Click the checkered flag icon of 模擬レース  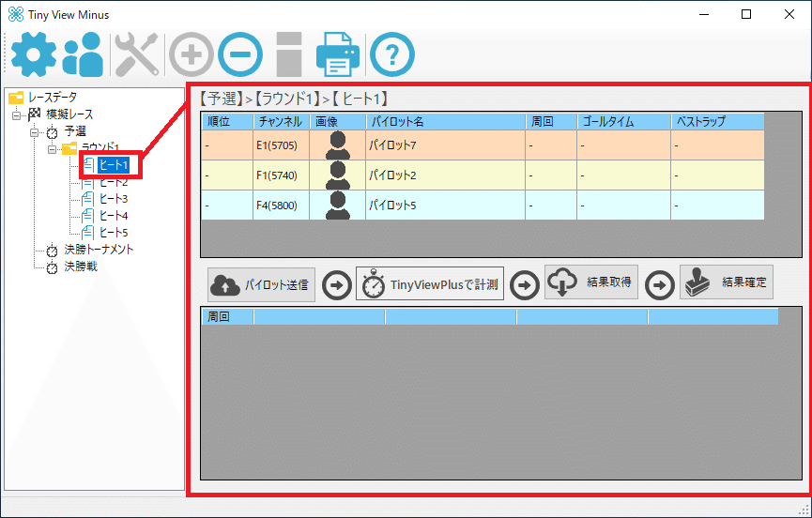[35, 114]
